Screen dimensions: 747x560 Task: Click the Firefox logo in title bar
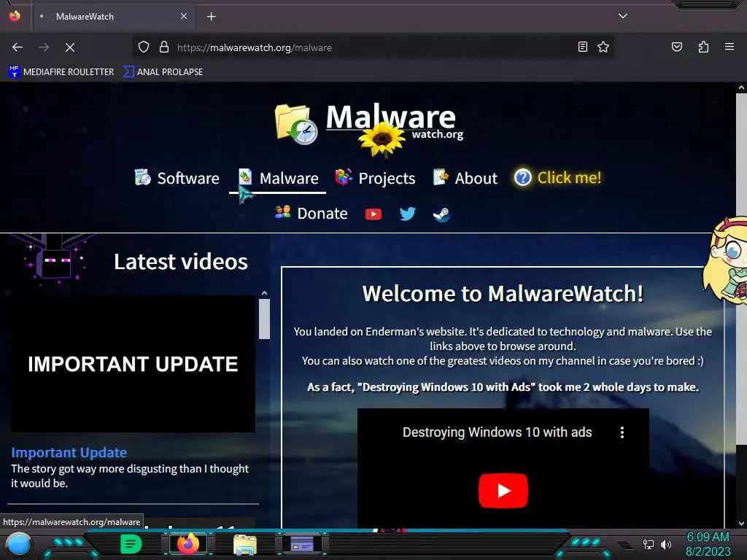pyautogui.click(x=15, y=16)
